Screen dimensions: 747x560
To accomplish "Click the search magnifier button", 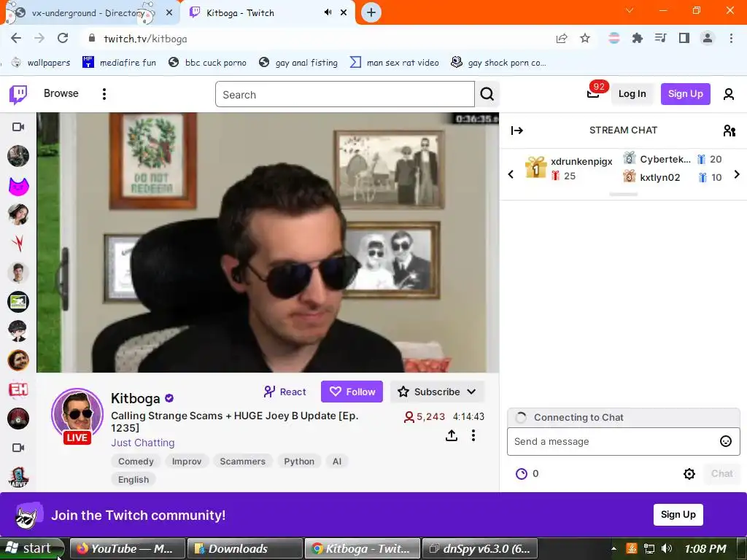I will point(487,94).
